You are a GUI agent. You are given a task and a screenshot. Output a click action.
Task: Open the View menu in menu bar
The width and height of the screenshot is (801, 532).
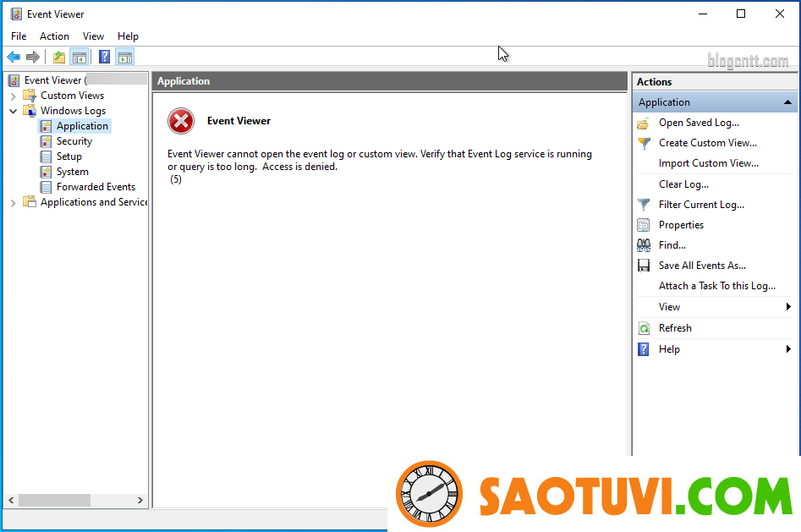pyautogui.click(x=93, y=36)
